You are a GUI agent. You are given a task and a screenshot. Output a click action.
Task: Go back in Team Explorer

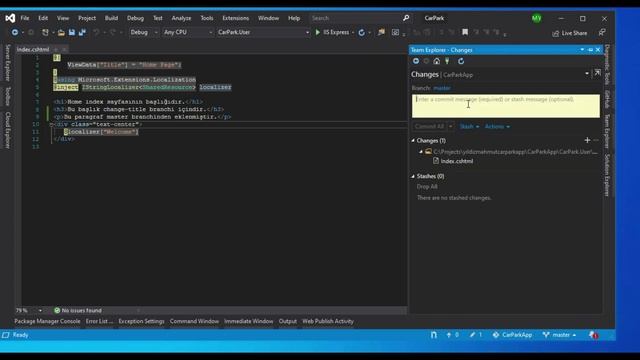click(416, 61)
